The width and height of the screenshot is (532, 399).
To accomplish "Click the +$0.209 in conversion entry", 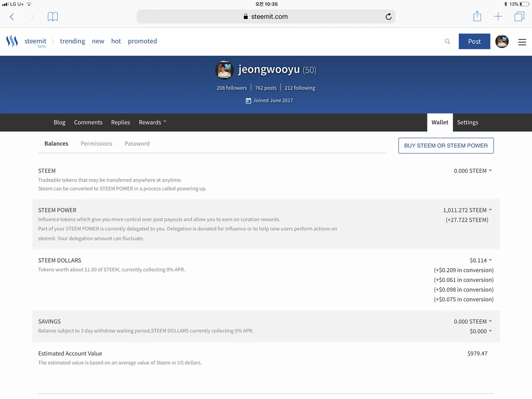I will [464, 270].
